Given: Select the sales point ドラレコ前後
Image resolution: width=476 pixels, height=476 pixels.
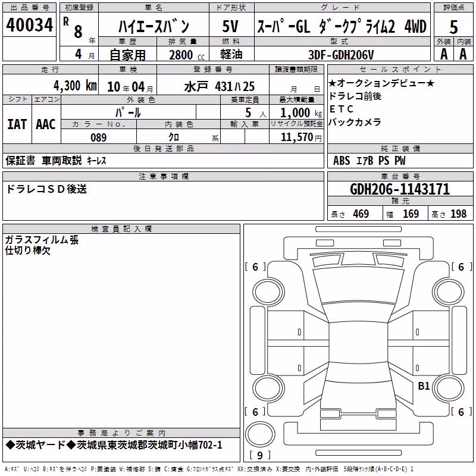Looking at the screenshot, I should pos(355,96).
